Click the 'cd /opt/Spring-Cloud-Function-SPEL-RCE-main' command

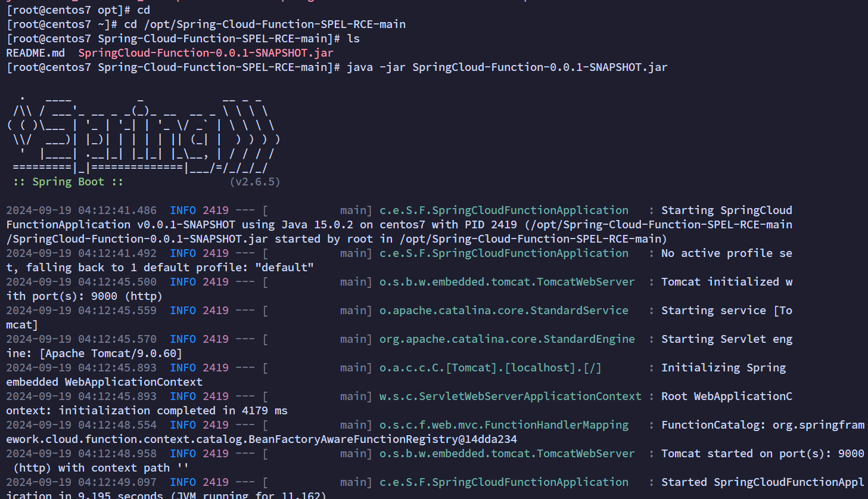tap(265, 24)
